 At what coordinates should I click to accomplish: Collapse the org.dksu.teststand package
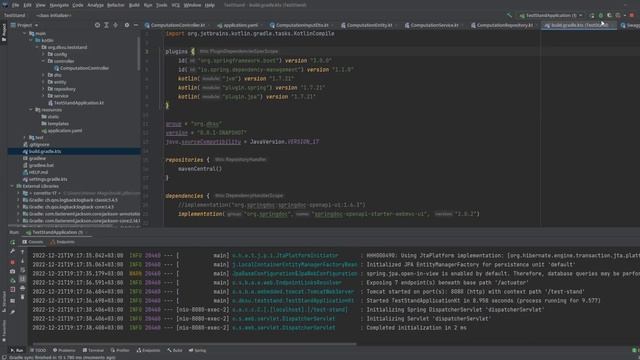[x=37, y=47]
